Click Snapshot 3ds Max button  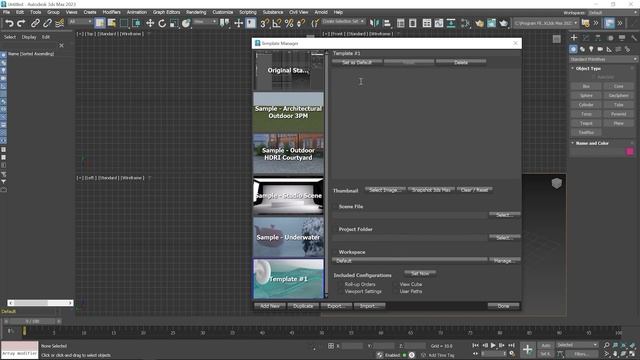point(431,190)
